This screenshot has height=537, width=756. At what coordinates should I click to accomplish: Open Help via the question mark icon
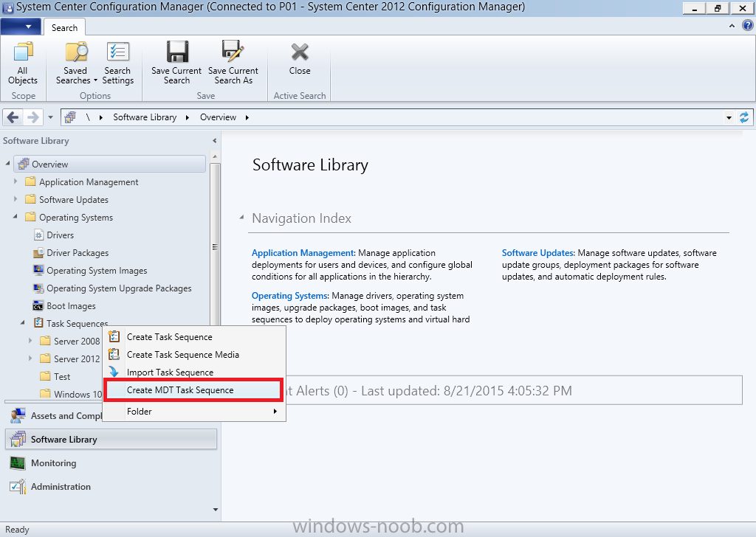click(x=748, y=26)
